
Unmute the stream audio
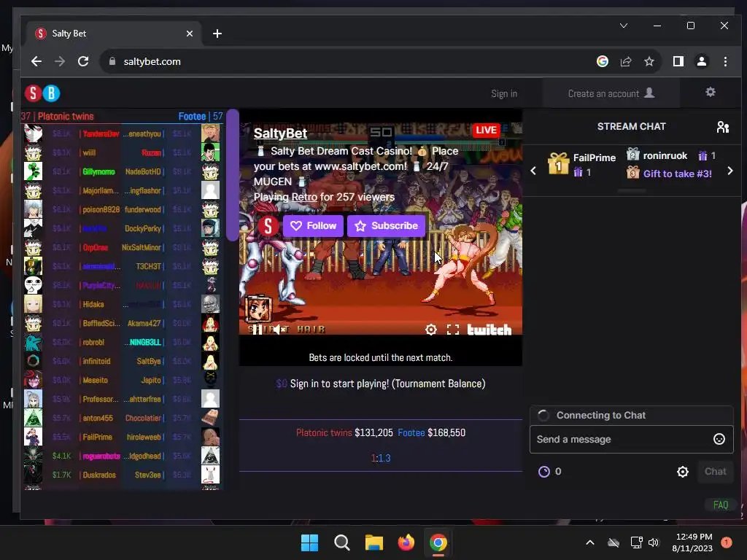pyautogui.click(x=278, y=329)
